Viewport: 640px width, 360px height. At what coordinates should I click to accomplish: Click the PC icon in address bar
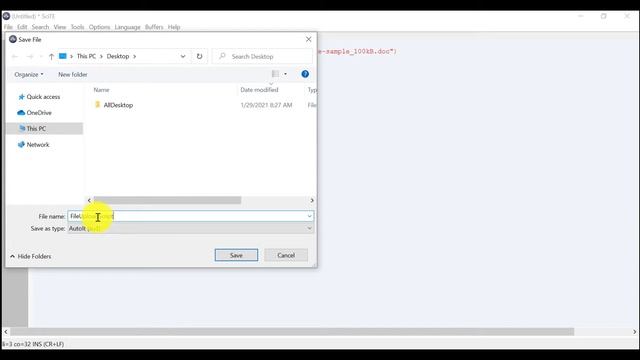coord(62,56)
